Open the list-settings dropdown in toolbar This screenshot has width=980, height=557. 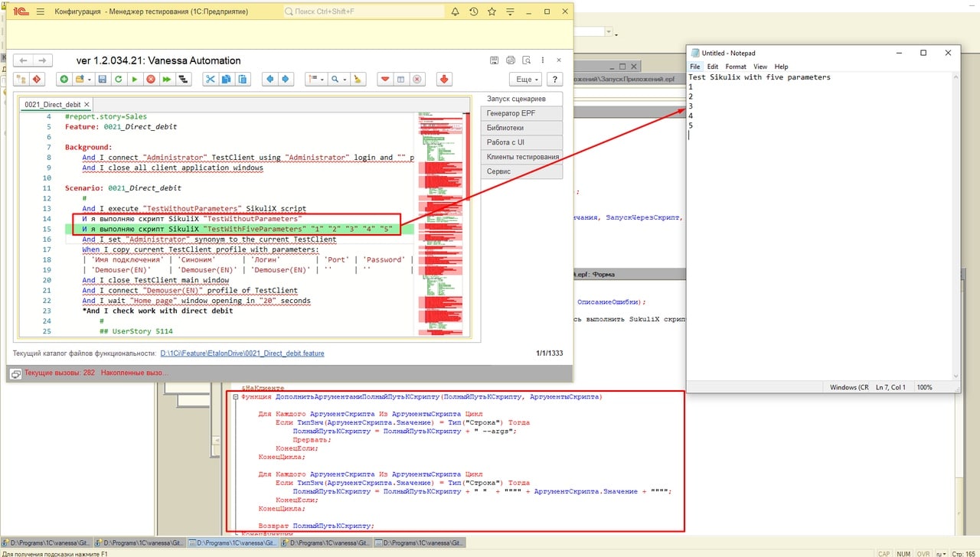(x=316, y=79)
